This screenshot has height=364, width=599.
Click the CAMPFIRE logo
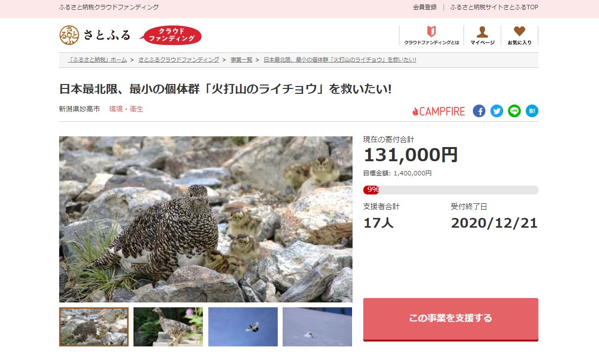click(x=439, y=111)
